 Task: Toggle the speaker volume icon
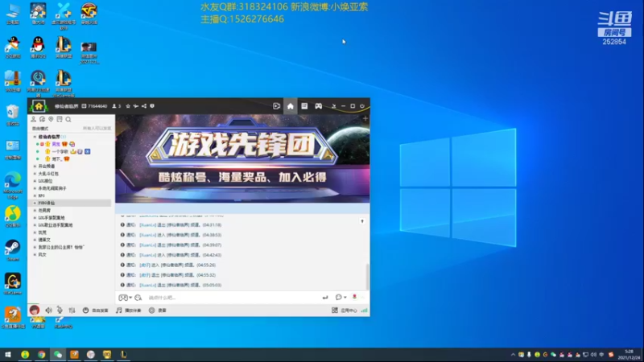48,311
